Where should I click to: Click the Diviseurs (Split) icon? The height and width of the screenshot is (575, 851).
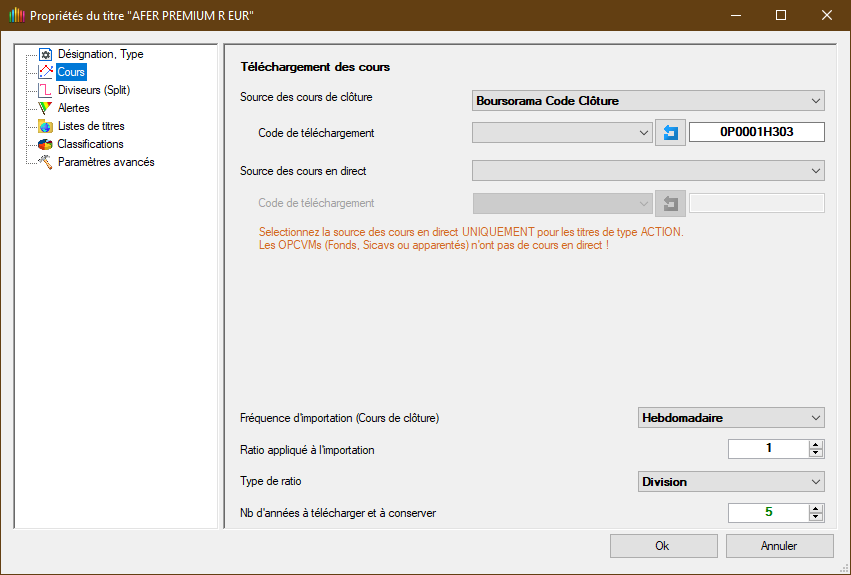click(x=45, y=90)
